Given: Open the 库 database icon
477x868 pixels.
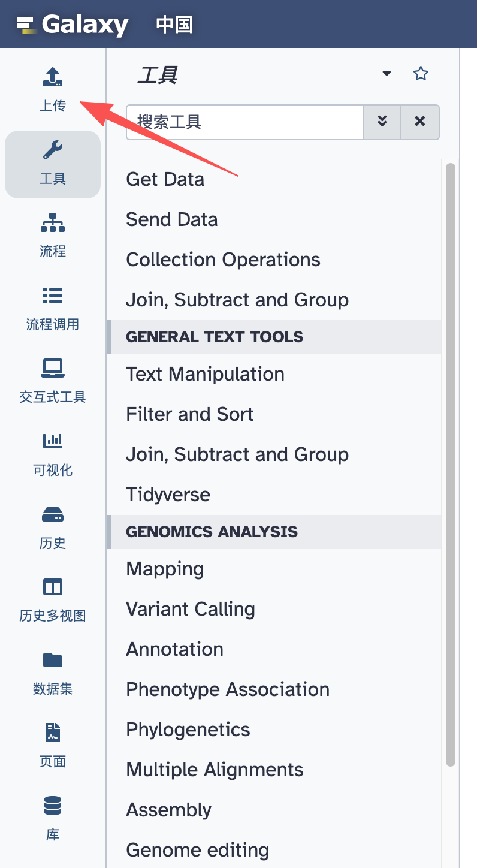Looking at the screenshot, I should click(x=53, y=806).
